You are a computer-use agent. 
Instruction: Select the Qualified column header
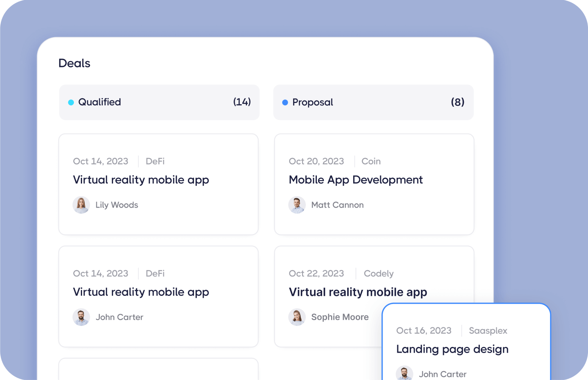(159, 102)
